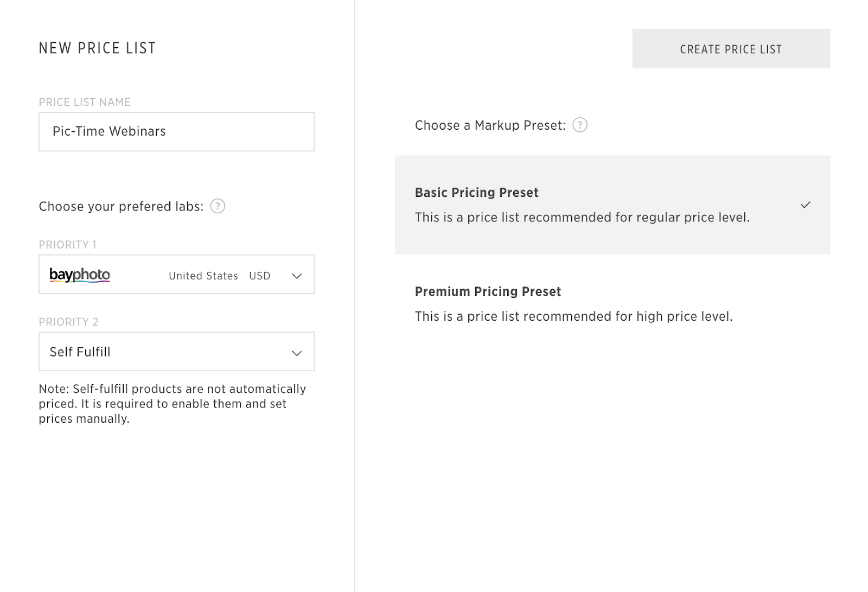Click the "Choose a Markup Preset:" label
The height and width of the screenshot is (592, 868).
click(490, 125)
